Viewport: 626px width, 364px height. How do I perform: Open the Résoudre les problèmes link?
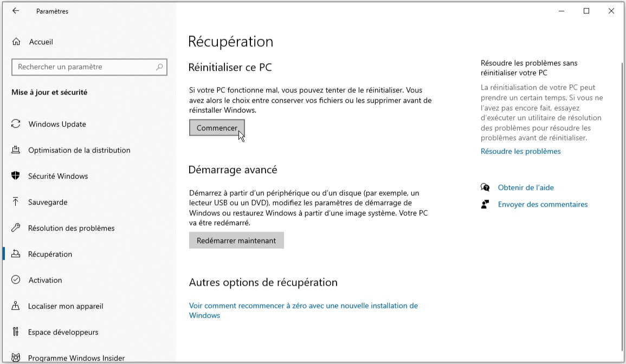click(x=520, y=151)
